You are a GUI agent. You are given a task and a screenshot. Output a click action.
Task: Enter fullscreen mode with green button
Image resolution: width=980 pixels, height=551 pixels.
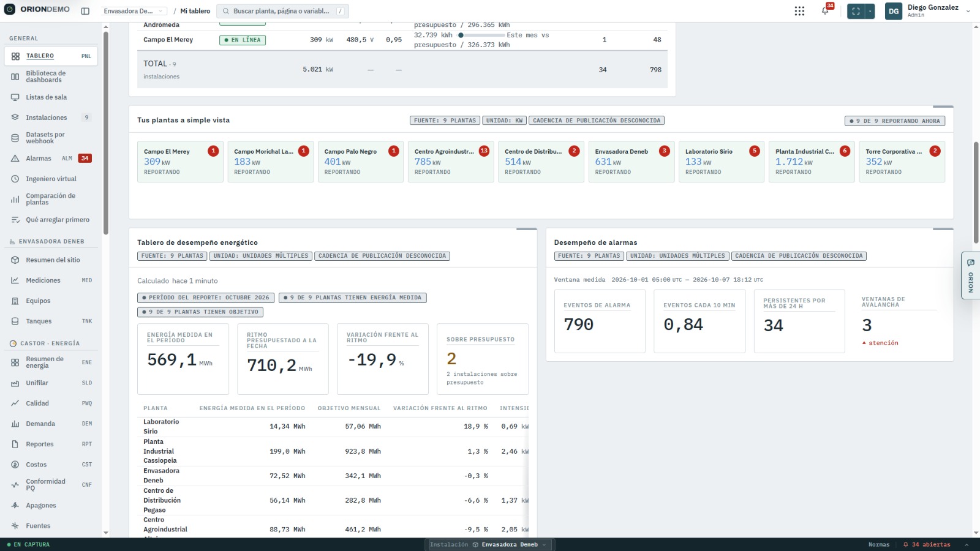pyautogui.click(x=856, y=11)
